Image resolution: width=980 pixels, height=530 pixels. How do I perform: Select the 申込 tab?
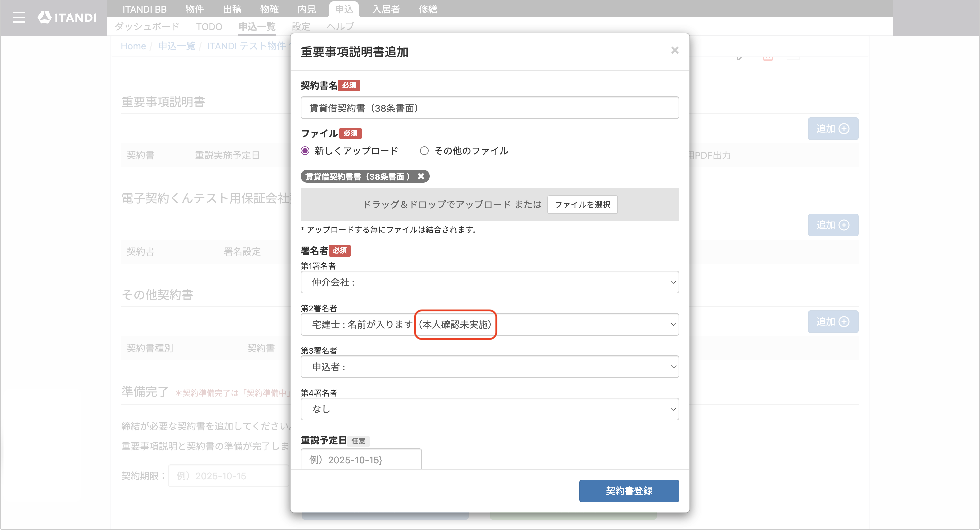344,9
